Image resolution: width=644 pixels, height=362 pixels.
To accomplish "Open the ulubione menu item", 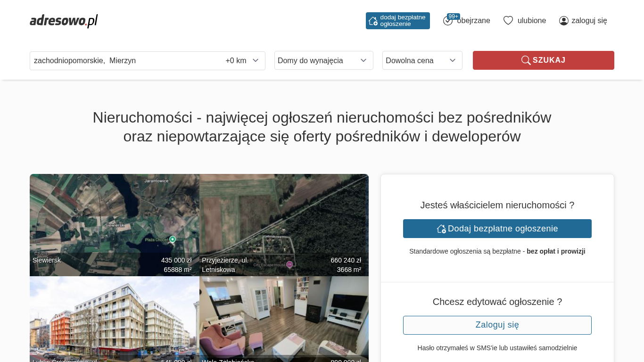I will 531,21.
